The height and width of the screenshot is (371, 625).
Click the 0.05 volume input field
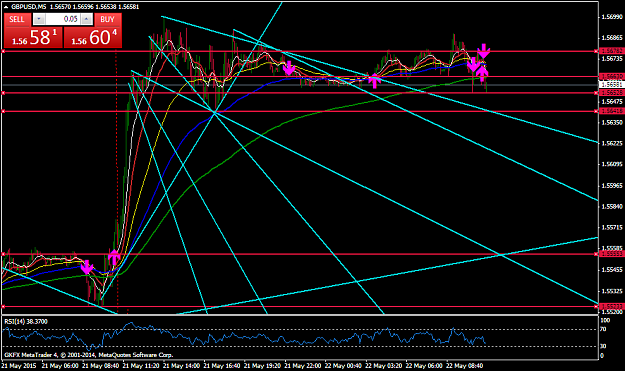click(63, 19)
